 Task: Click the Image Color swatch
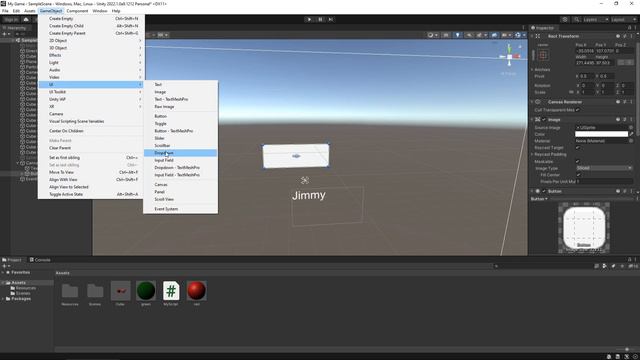(602, 134)
